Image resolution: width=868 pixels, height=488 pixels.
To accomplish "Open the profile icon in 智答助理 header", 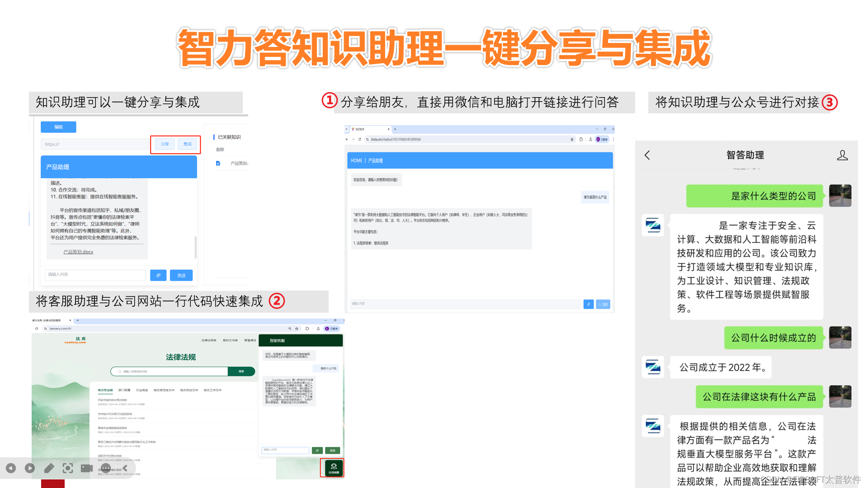I will click(x=842, y=155).
